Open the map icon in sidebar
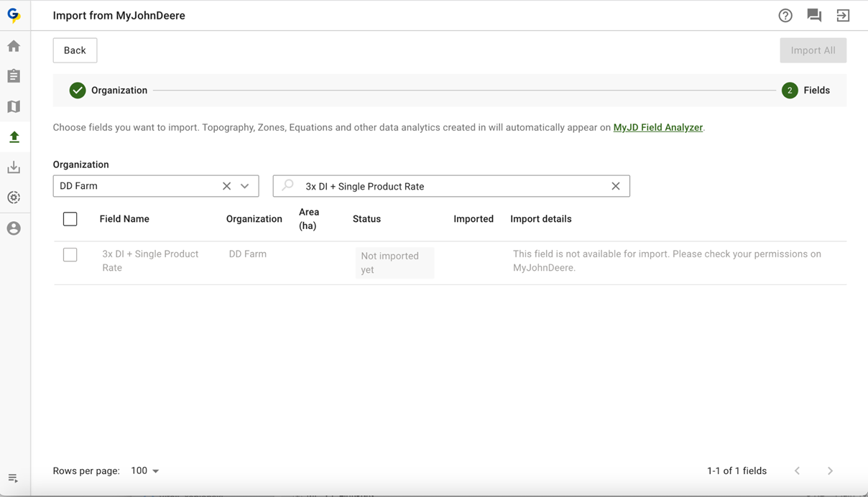The height and width of the screenshot is (497, 868). pos(14,107)
